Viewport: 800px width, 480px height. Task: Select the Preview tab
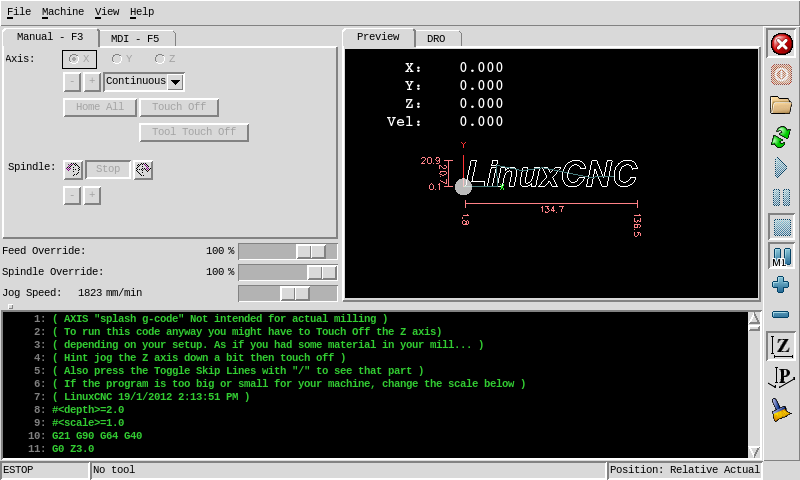click(x=378, y=37)
